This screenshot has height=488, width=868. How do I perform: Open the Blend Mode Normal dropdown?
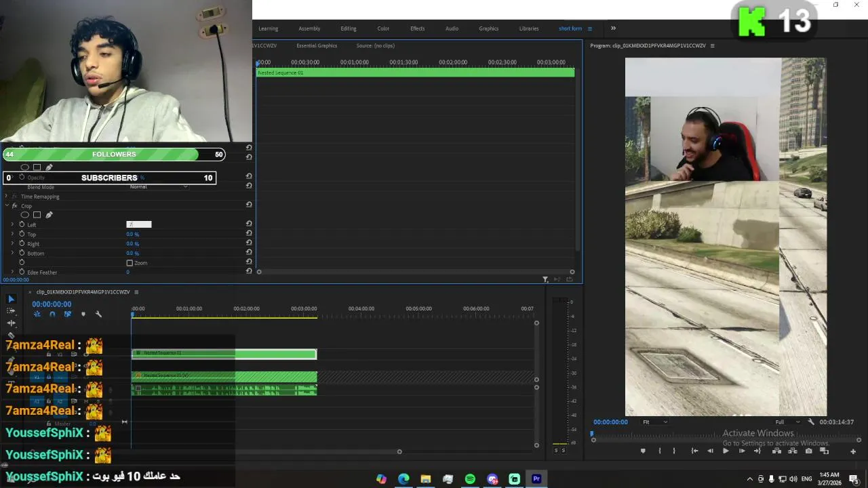tap(159, 186)
